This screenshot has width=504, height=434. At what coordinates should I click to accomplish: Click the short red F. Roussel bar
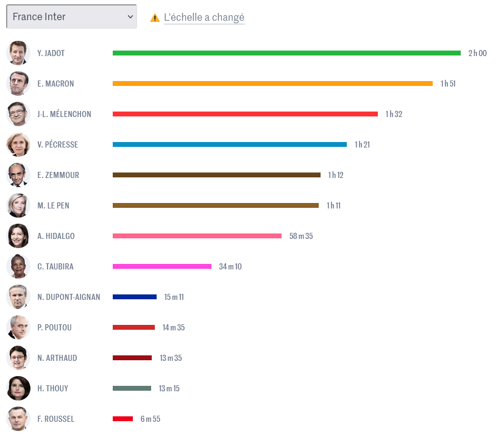pyautogui.click(x=122, y=419)
